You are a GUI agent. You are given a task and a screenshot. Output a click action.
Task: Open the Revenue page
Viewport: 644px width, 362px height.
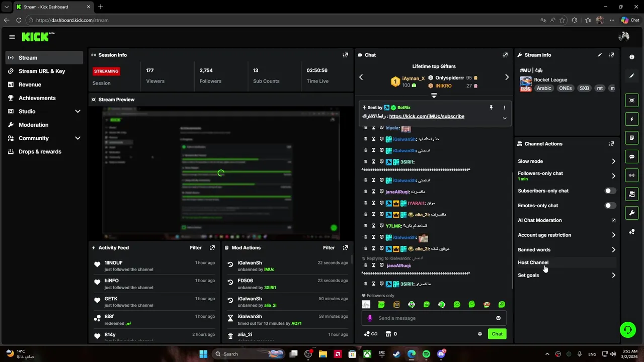tap(44, 84)
